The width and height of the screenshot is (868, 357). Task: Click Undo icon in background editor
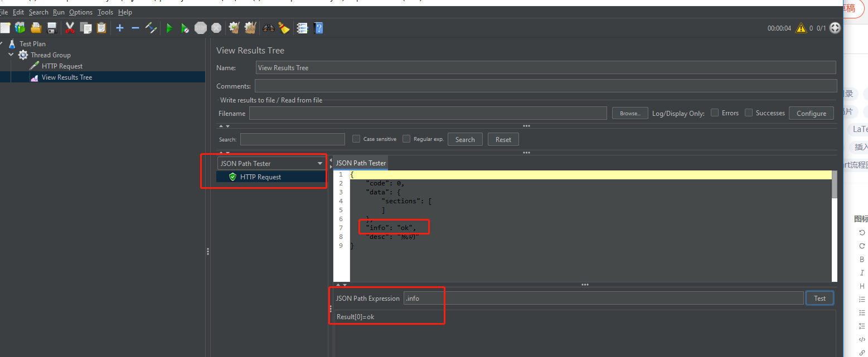tap(862, 233)
